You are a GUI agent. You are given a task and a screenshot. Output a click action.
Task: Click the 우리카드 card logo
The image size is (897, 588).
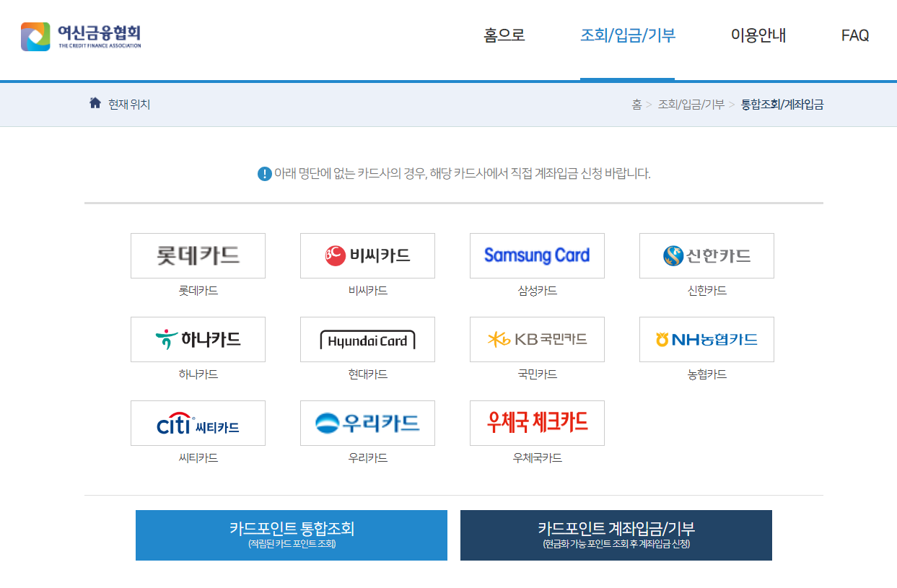click(x=367, y=423)
